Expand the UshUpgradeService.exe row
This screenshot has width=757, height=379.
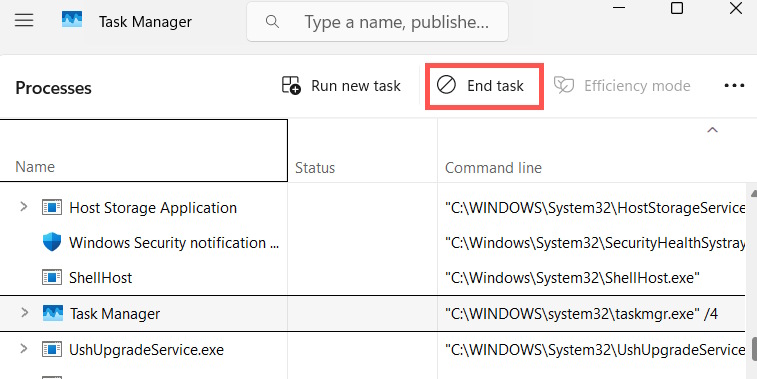tap(23, 349)
